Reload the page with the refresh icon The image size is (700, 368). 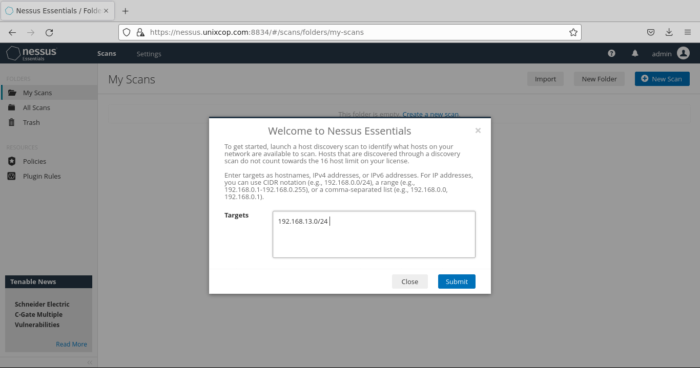49,32
